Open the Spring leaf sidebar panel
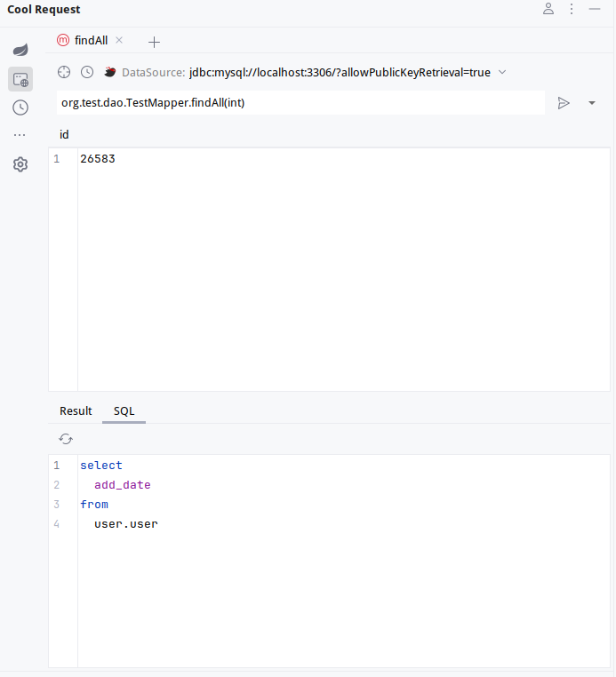The height and width of the screenshot is (677, 616). point(20,50)
